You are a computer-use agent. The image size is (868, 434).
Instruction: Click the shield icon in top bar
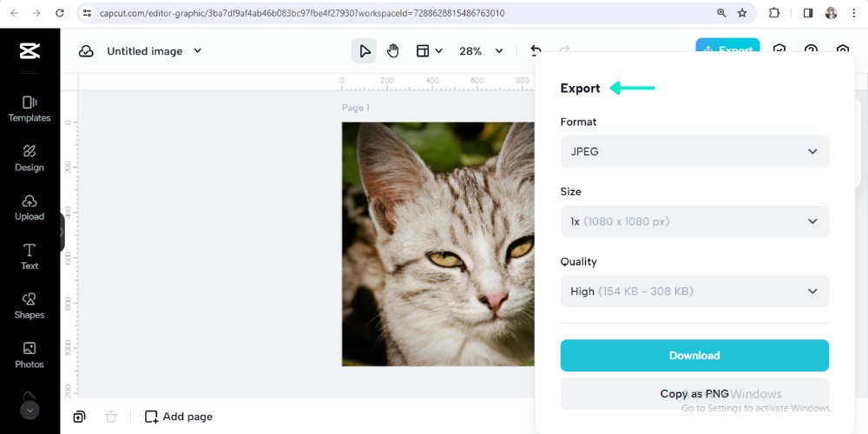779,49
